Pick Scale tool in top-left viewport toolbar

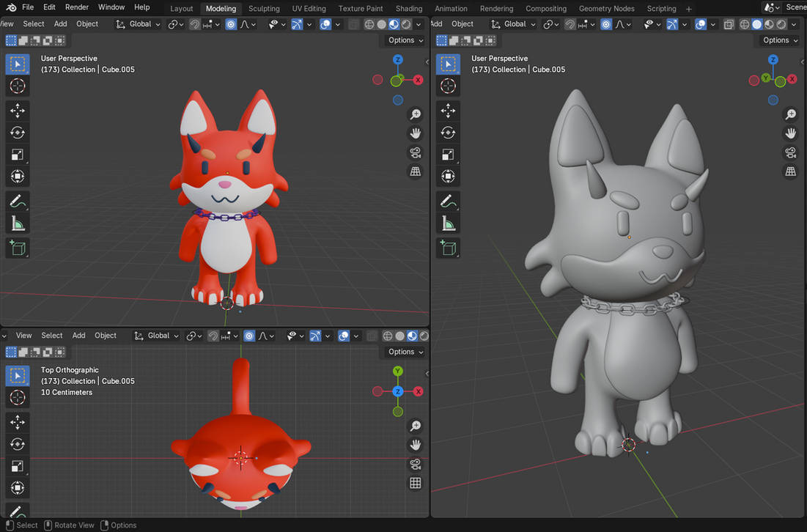pyautogui.click(x=18, y=155)
